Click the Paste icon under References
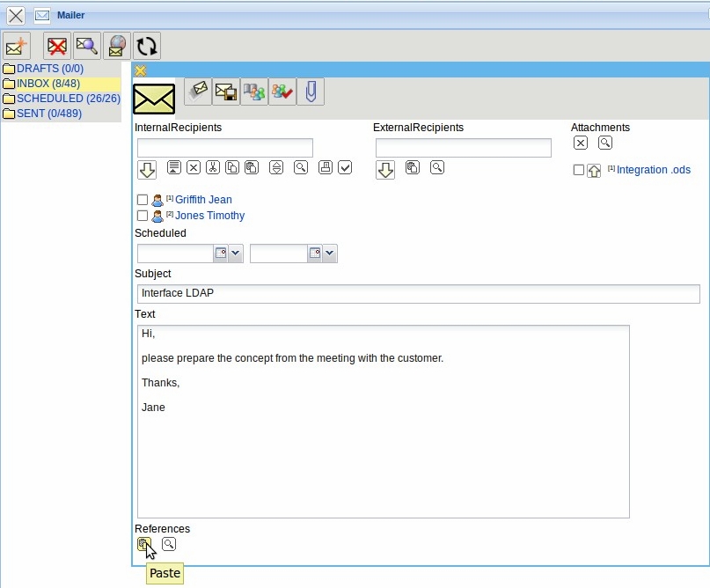This screenshot has width=710, height=588. pyautogui.click(x=144, y=544)
